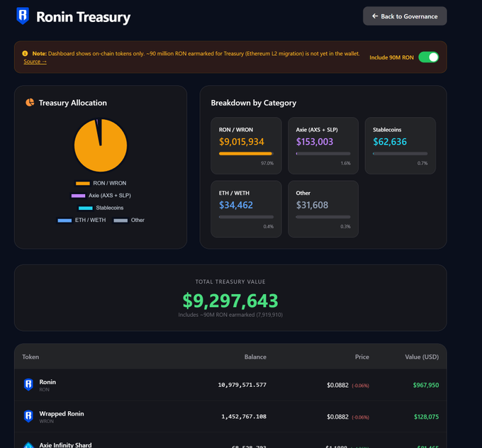Click the Wrapped Ronin token icon

28,416
